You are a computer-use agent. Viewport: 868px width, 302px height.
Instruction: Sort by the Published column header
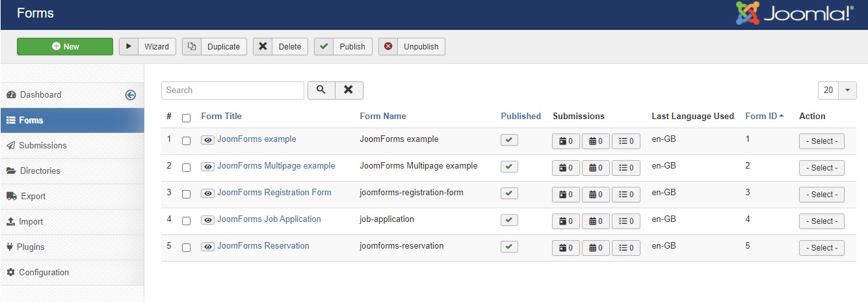click(521, 117)
